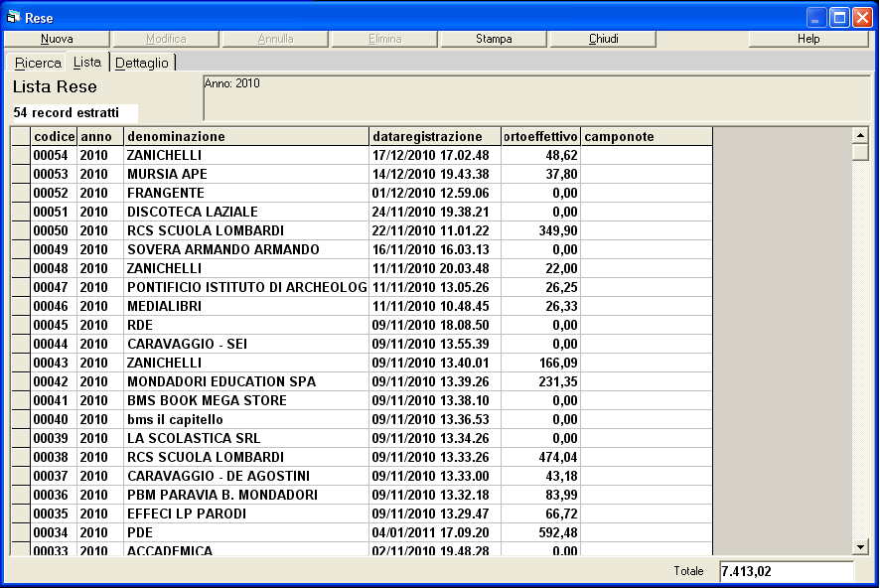Click MONDADORI EDUCATION SPA cell

pyautogui.click(x=246, y=381)
